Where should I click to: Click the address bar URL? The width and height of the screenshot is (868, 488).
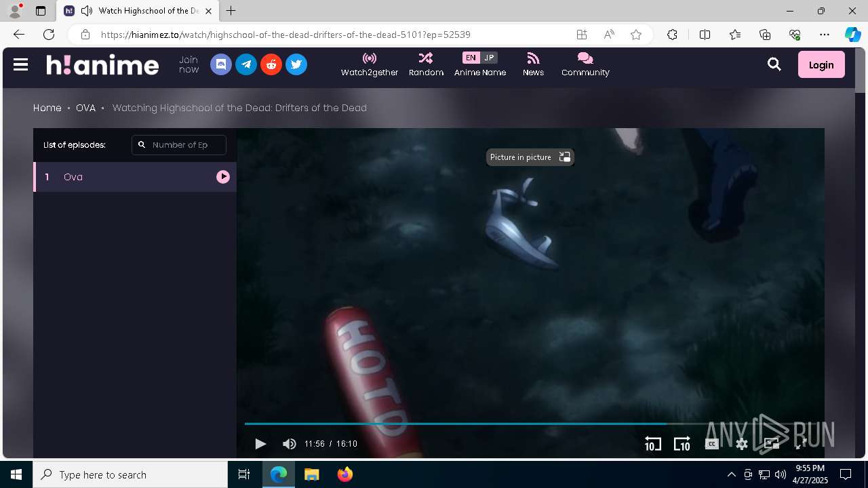click(x=285, y=35)
